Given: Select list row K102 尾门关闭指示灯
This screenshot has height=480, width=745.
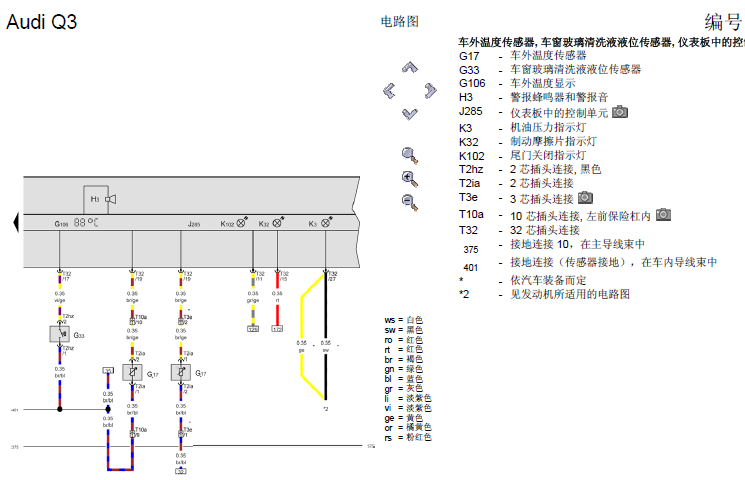Looking at the screenshot, I should click(523, 155).
